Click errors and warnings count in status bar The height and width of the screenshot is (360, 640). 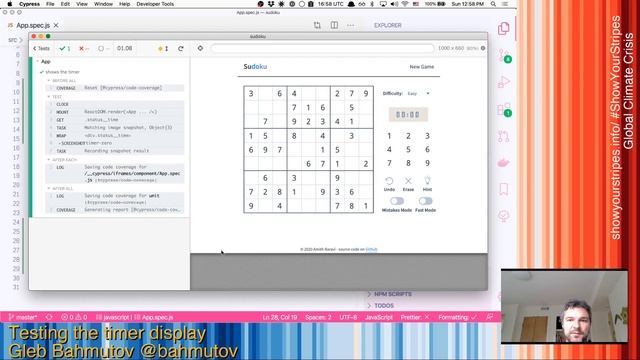(x=74, y=317)
